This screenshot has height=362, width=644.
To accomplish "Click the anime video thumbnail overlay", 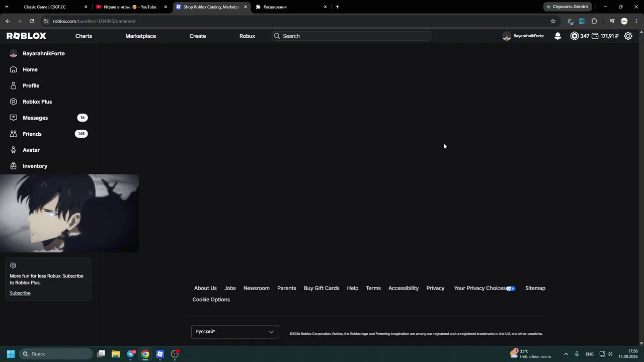I will pos(69,213).
